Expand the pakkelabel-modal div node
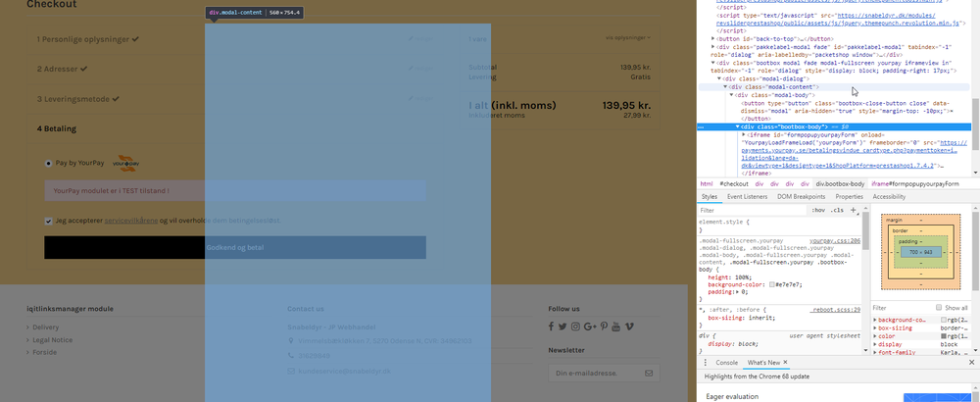The width and height of the screenshot is (980, 402). 713,46
